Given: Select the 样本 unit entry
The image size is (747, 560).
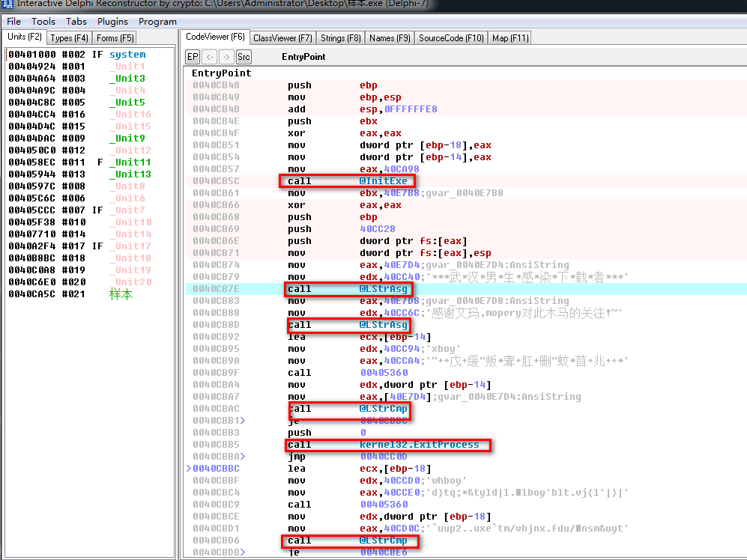Looking at the screenshot, I should (x=121, y=294).
